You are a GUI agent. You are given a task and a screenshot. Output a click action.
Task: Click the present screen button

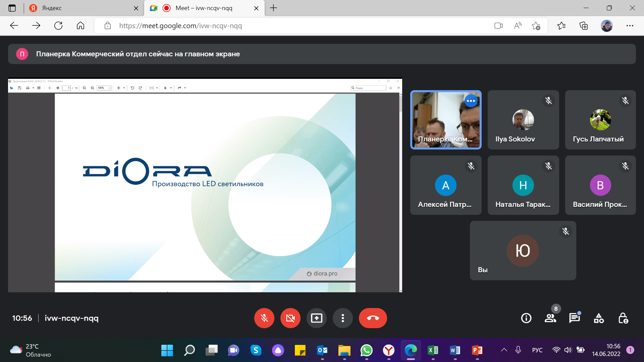[x=316, y=318]
